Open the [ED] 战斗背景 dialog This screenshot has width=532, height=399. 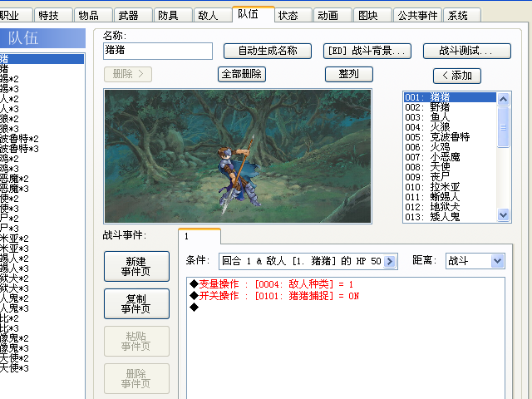(367, 51)
